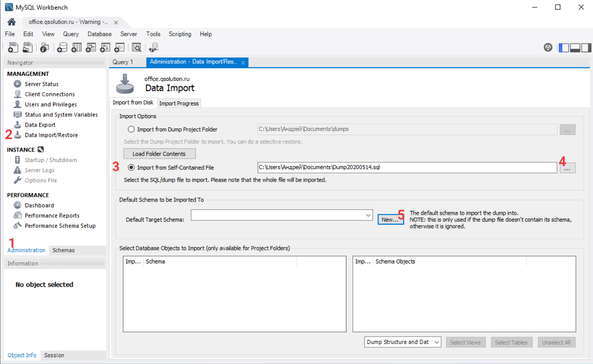Open Startup / Shutdown
Image resolution: width=593 pixels, height=364 pixels.
(x=51, y=160)
